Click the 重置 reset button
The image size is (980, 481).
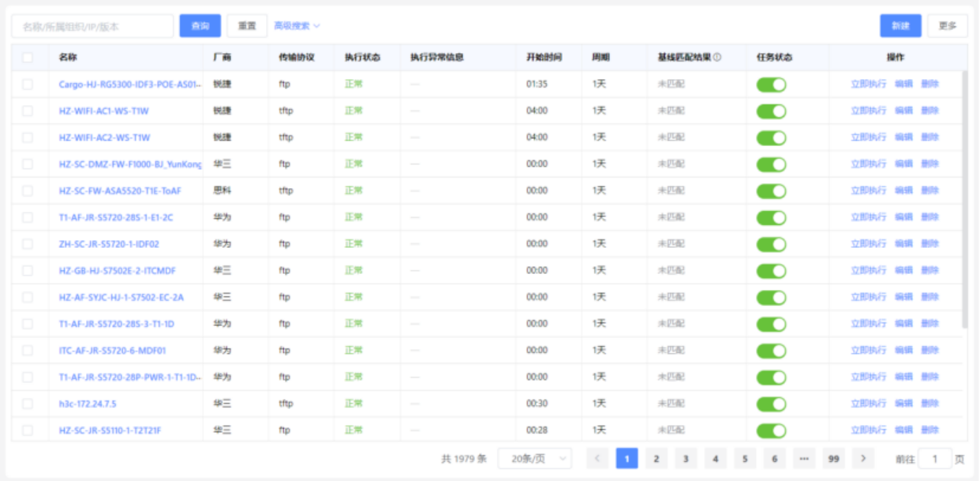click(x=247, y=26)
